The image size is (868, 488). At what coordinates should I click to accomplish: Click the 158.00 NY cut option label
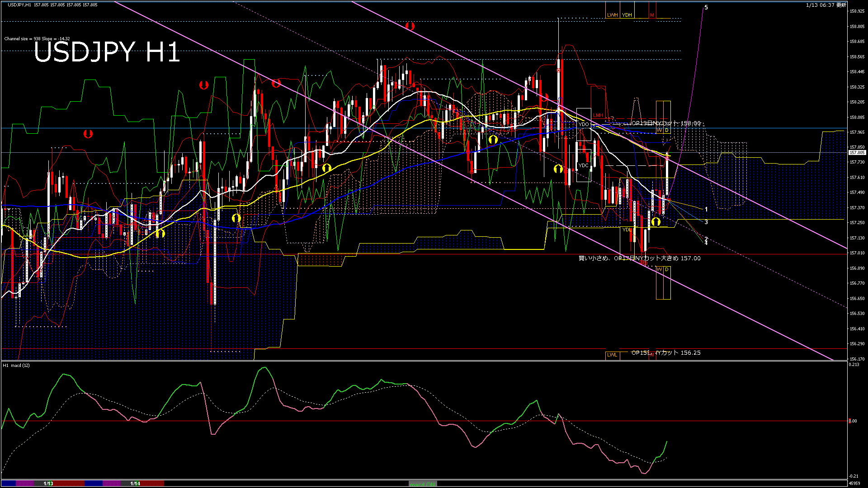pos(665,123)
